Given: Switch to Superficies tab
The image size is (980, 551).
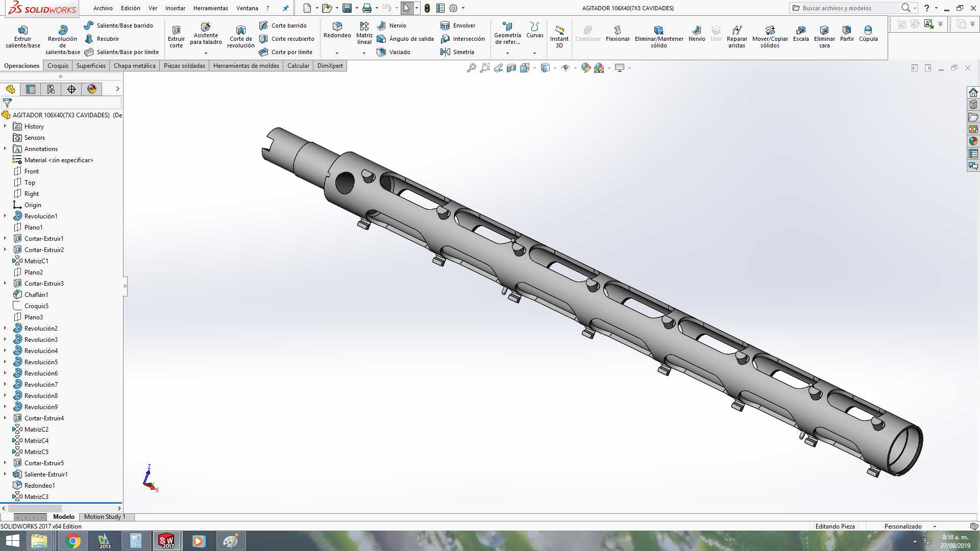Looking at the screenshot, I should 91,66.
